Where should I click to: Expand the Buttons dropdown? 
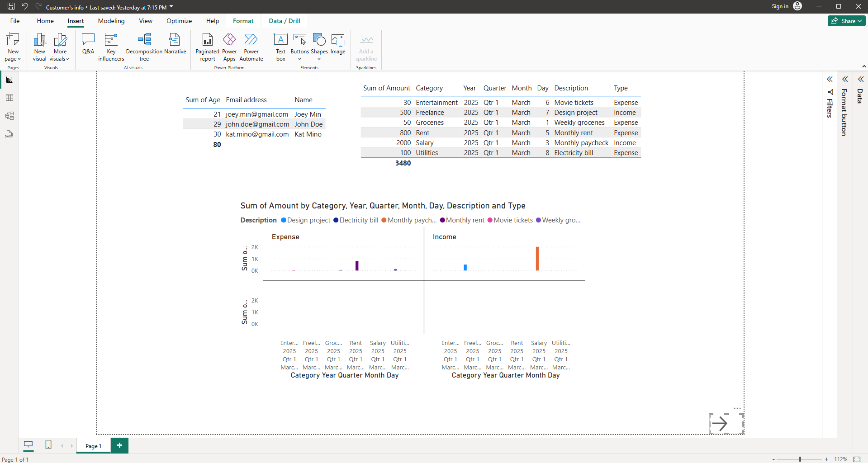point(299,59)
